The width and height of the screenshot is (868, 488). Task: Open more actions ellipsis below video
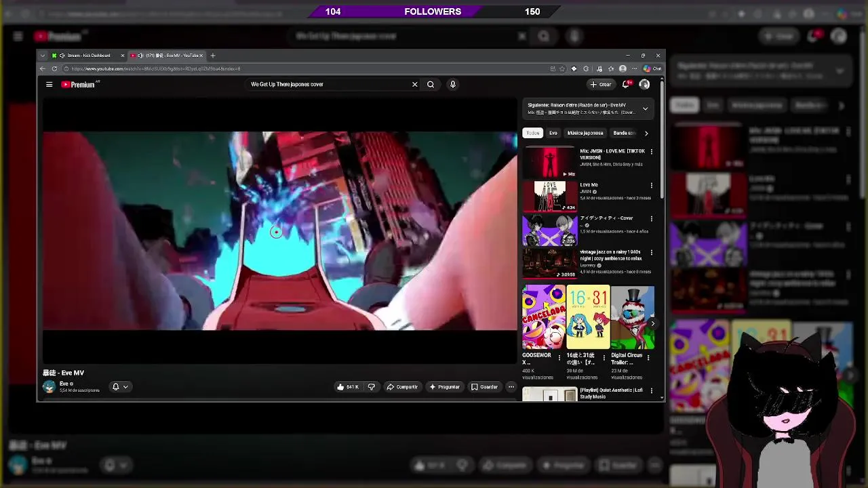pyautogui.click(x=511, y=386)
